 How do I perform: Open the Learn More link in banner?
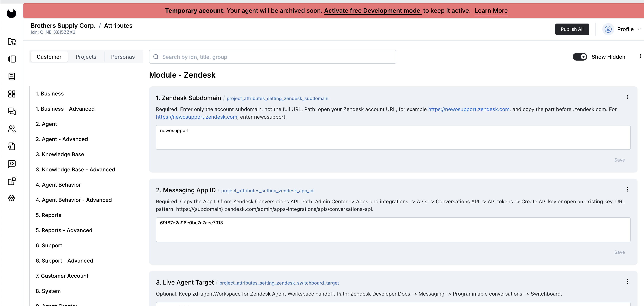point(491,11)
